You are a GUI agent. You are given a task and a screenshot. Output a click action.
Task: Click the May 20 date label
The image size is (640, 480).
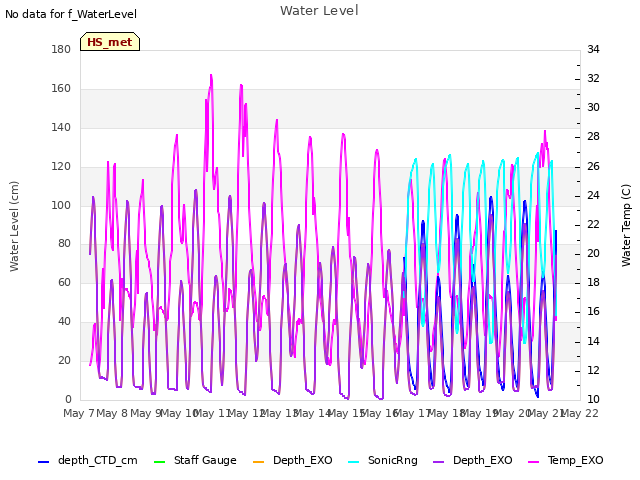pos(512,413)
